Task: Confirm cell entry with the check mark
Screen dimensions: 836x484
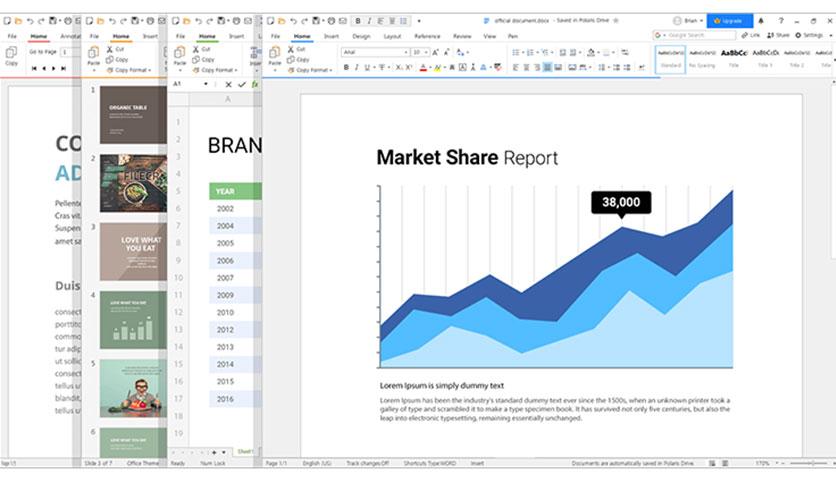Action: point(242,84)
